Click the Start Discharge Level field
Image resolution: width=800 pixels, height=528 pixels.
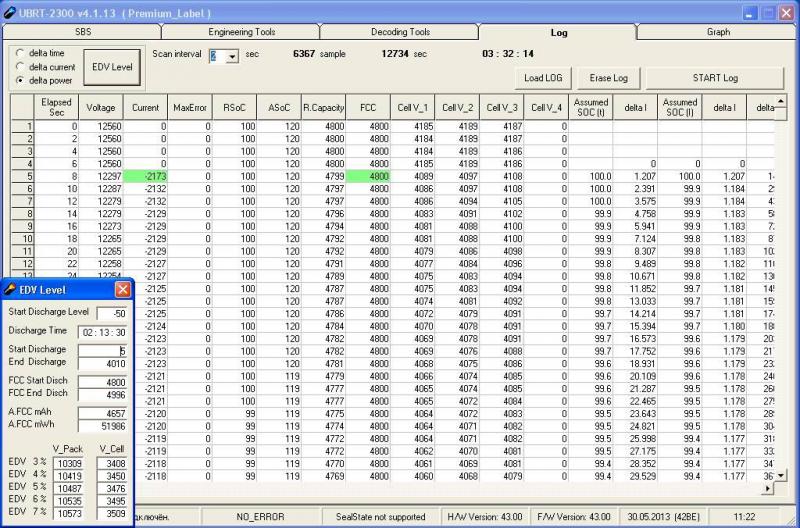(x=111, y=313)
